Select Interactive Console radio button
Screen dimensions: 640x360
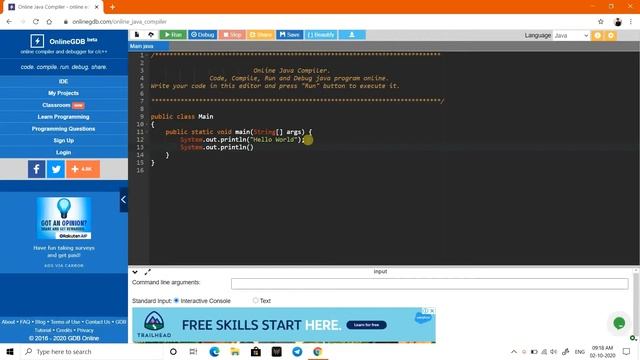coord(176,300)
